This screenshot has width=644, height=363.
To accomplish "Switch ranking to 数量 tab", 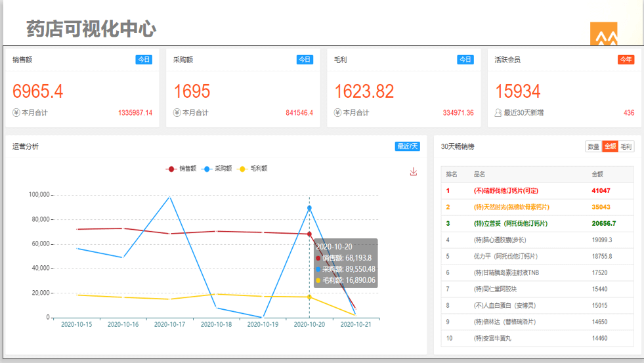I will (593, 146).
